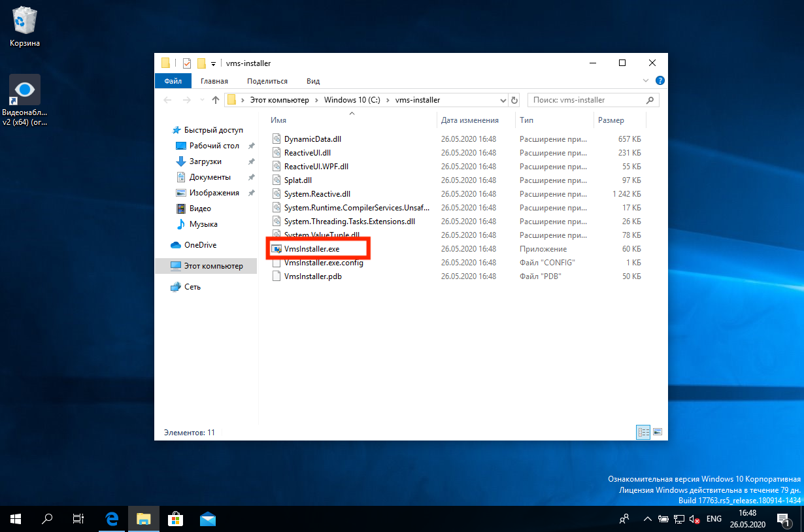Open the Recycle Bin (Корзина) desktop icon
Viewport: 804px width, 532px height.
(x=25, y=26)
